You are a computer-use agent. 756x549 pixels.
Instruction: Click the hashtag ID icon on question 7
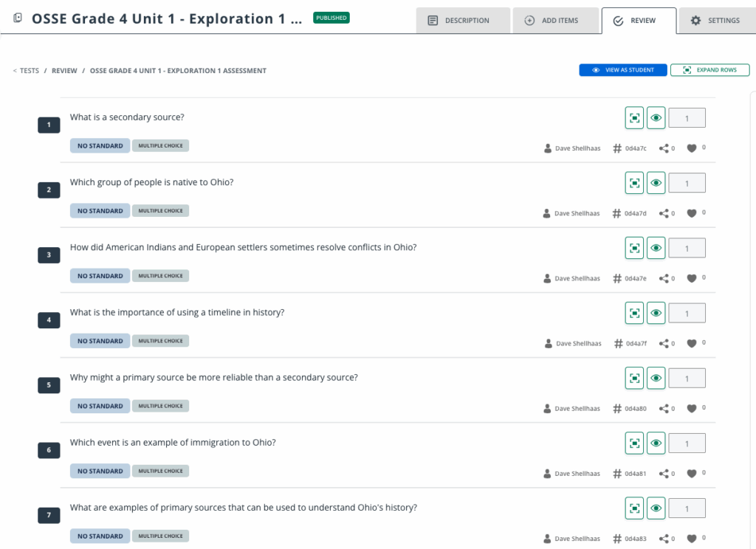pos(617,539)
